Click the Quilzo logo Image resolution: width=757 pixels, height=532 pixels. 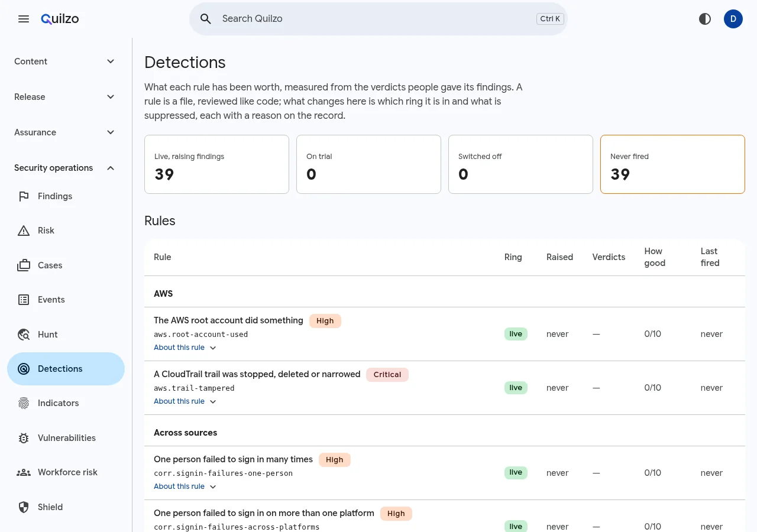click(x=60, y=19)
